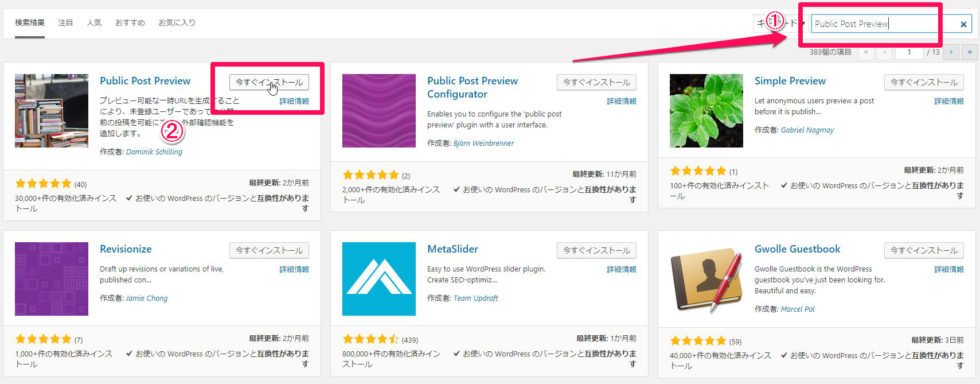The width and height of the screenshot is (980, 384).
Task: Open the おすすめ tab
Action: coord(130,22)
